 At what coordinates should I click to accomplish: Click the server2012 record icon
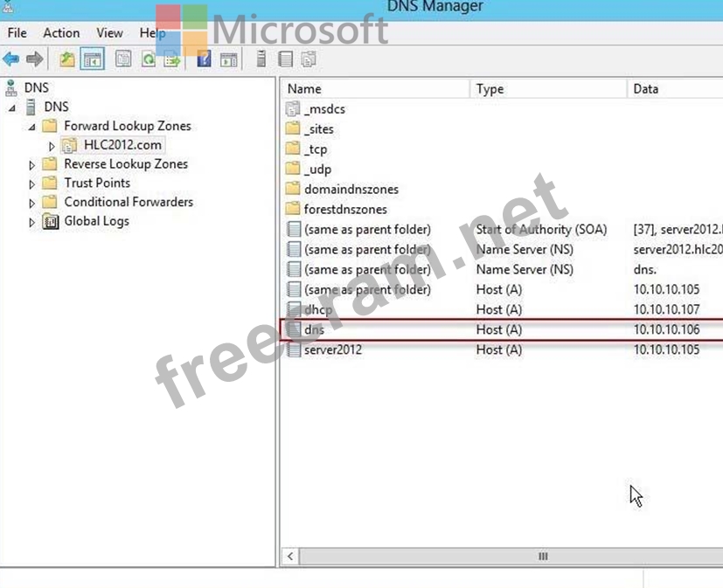click(293, 349)
